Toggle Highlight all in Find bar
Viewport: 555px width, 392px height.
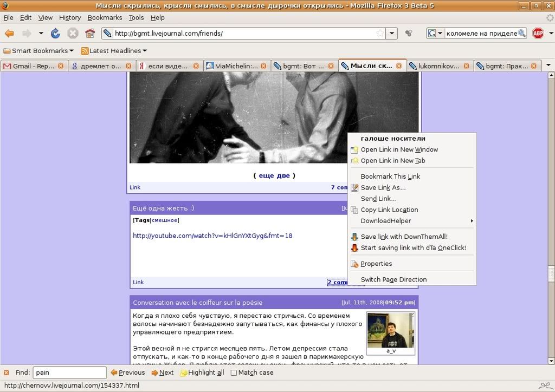point(202,373)
